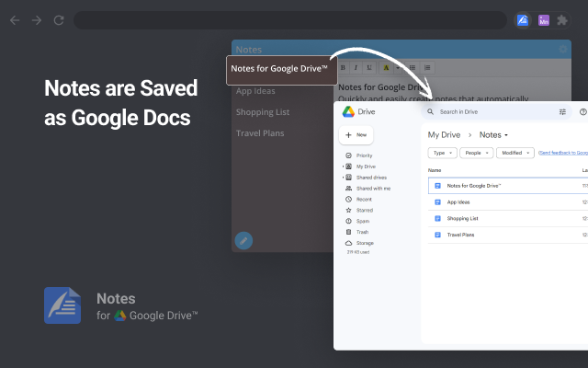Click the browser back arrow

pyautogui.click(x=15, y=20)
